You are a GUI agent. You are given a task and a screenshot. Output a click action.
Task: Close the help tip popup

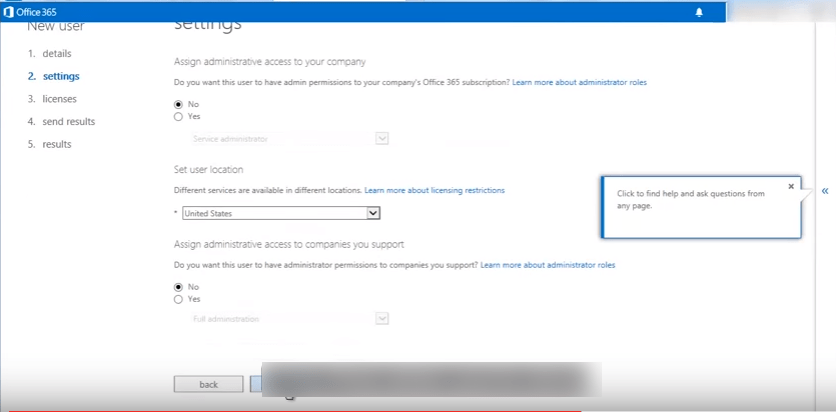(x=791, y=186)
